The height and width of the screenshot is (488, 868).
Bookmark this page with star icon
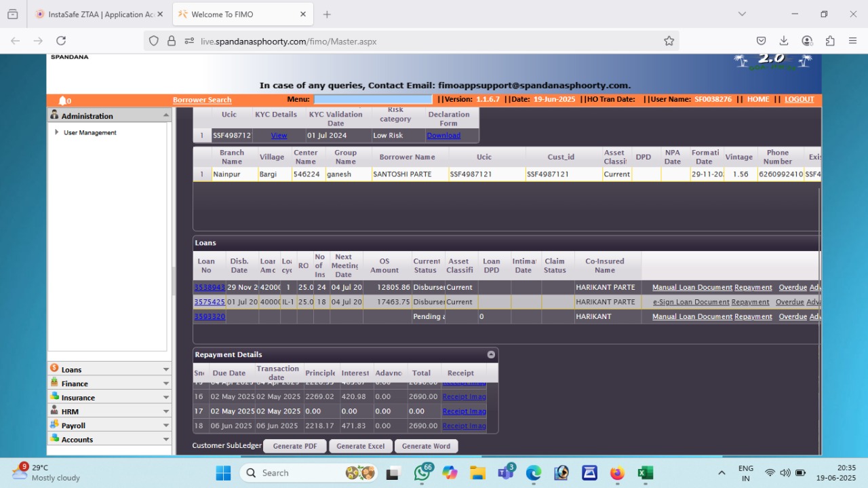pyautogui.click(x=669, y=41)
